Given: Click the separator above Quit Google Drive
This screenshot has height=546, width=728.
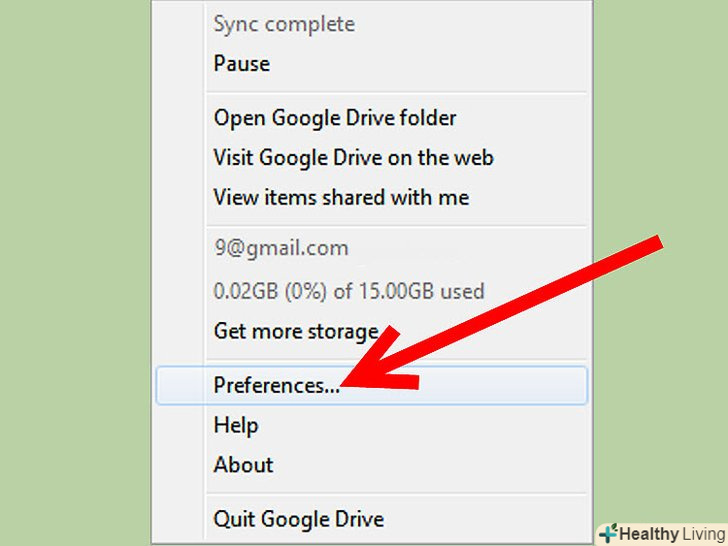Looking at the screenshot, I should (x=395, y=492).
